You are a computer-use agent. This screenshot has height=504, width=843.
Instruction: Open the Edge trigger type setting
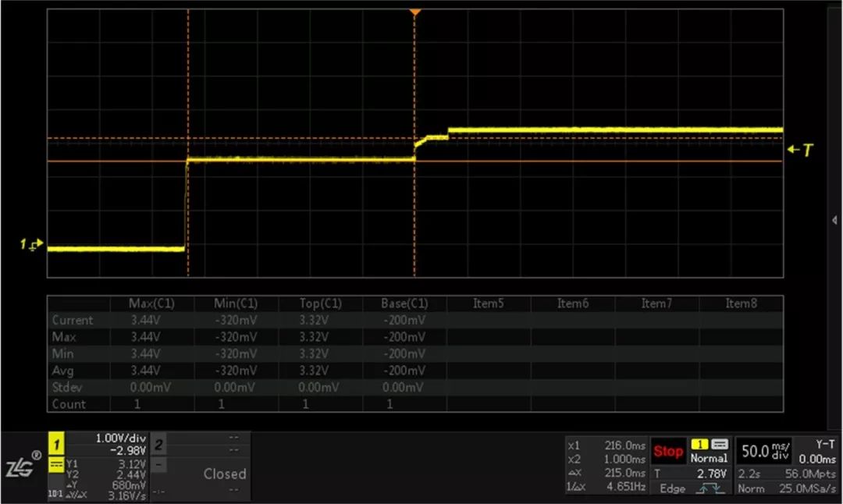point(673,488)
